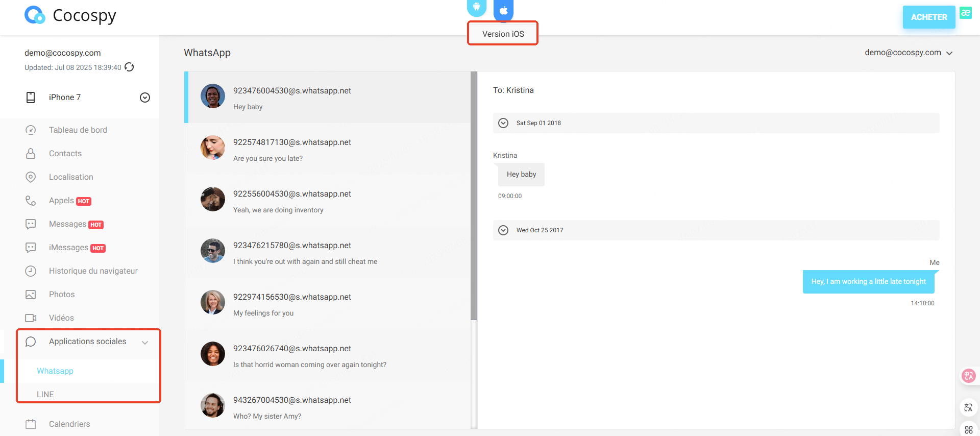This screenshot has width=980, height=436.
Task: Switch to the Apple iOS version icon
Action: point(503,9)
